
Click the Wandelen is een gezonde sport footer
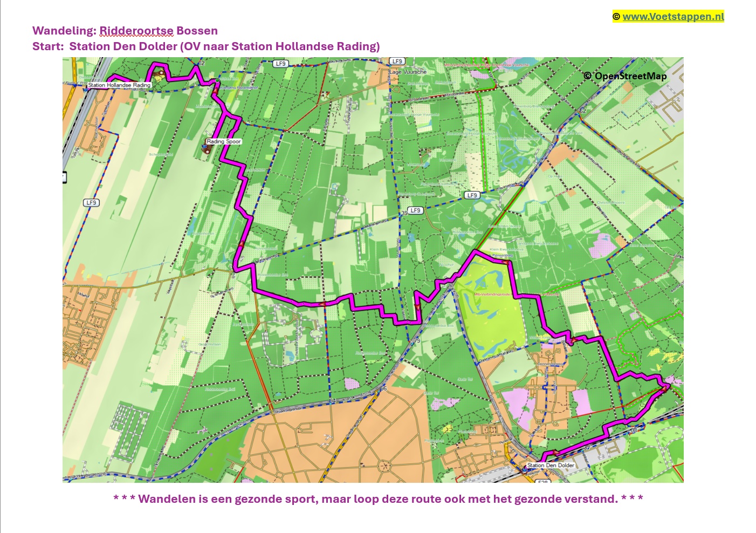point(378,498)
